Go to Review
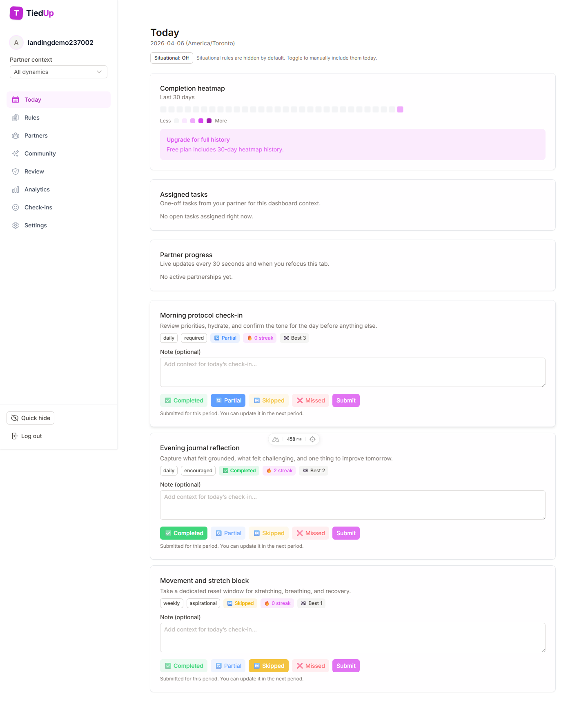The image size is (588, 718). pos(58,171)
